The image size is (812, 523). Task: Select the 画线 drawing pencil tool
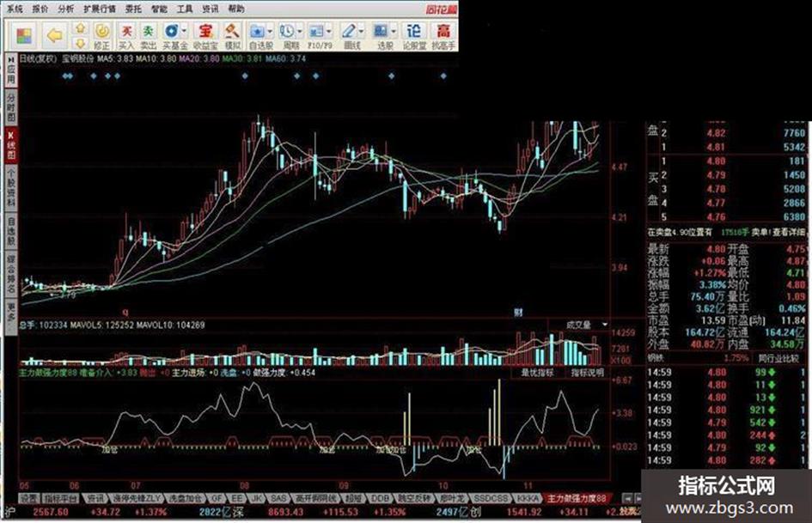[x=349, y=32]
